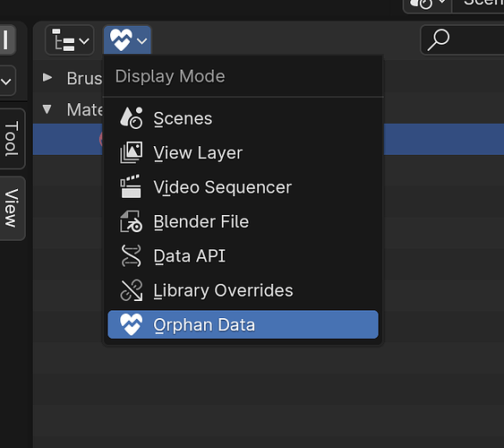Collapse the Materials tree entry
This screenshot has width=504, height=448.
pos(47,109)
